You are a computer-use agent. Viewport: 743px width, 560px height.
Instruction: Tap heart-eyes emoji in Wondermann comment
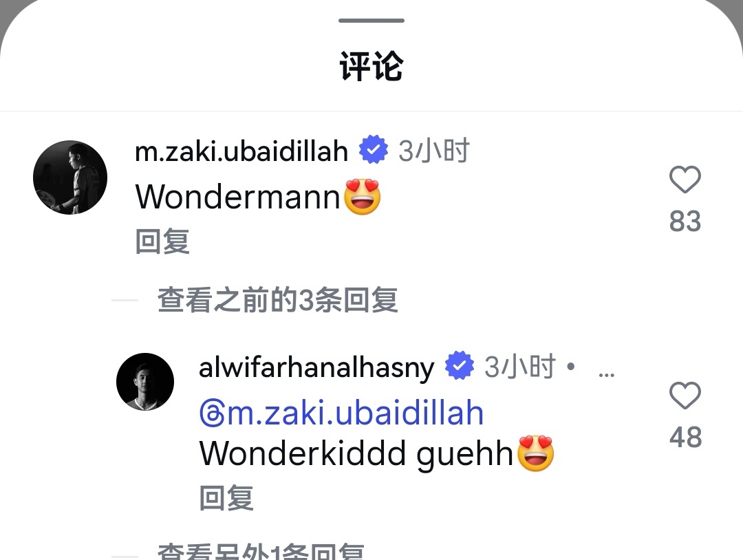(x=363, y=197)
